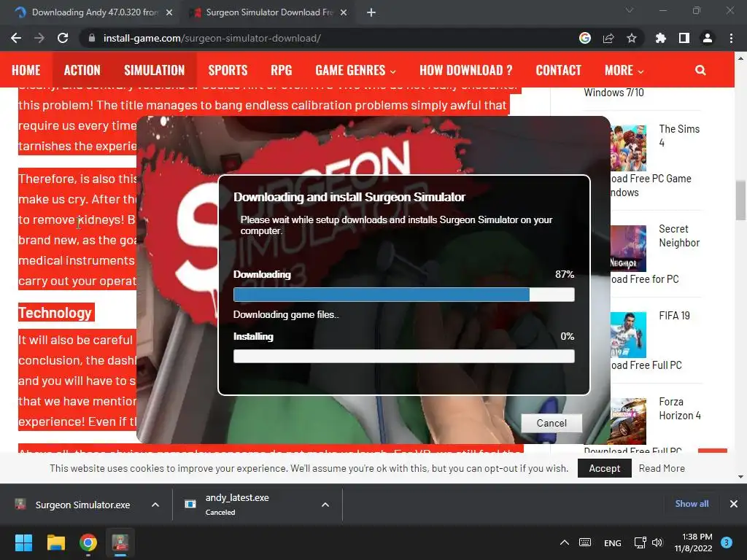Open the notification badge showing 3
This screenshot has height=560, width=747.
[727, 542]
